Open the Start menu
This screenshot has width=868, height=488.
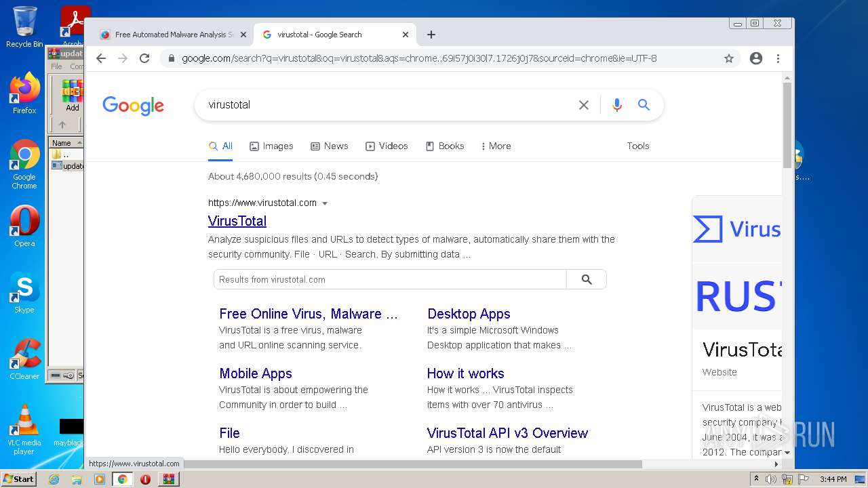tap(19, 479)
